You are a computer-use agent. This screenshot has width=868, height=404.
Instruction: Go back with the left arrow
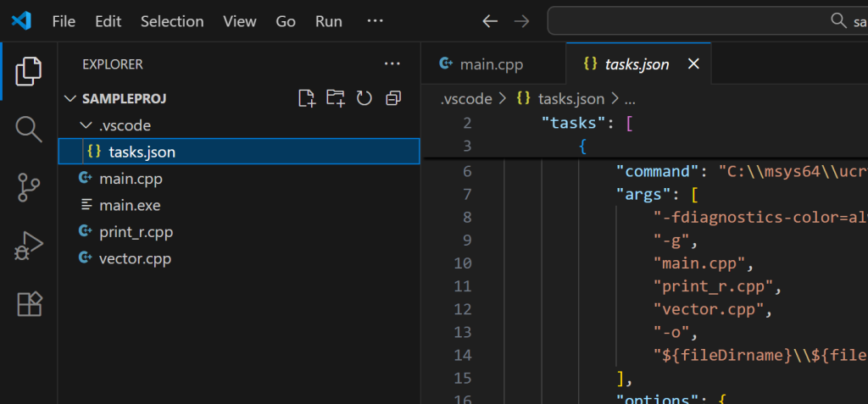490,21
